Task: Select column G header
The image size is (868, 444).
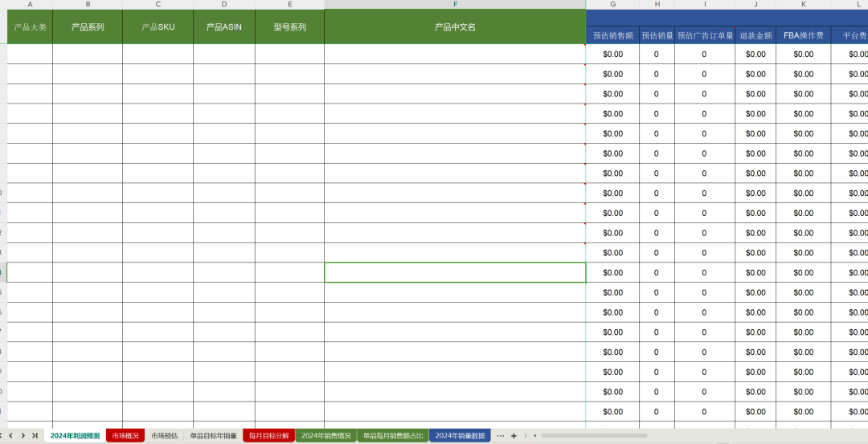Action: [x=612, y=5]
